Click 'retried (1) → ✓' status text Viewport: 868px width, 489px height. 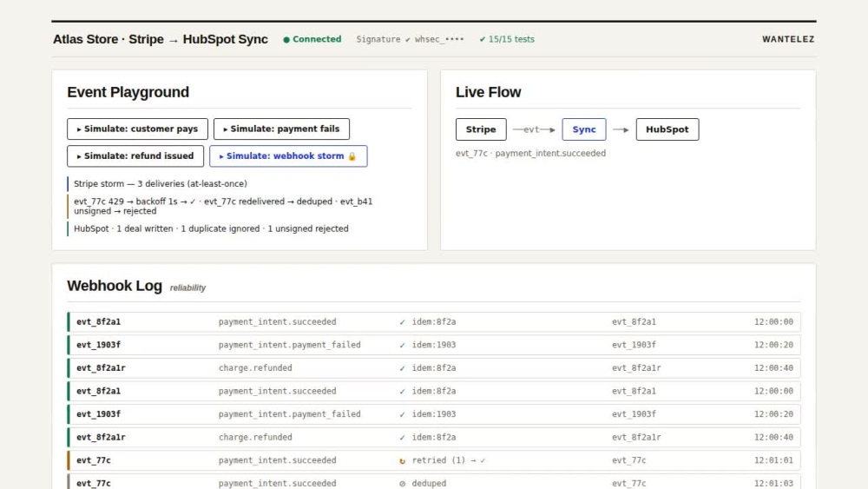[449, 460]
